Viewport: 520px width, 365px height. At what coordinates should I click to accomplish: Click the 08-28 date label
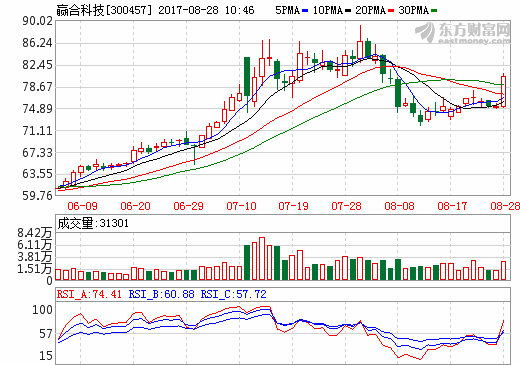point(505,206)
